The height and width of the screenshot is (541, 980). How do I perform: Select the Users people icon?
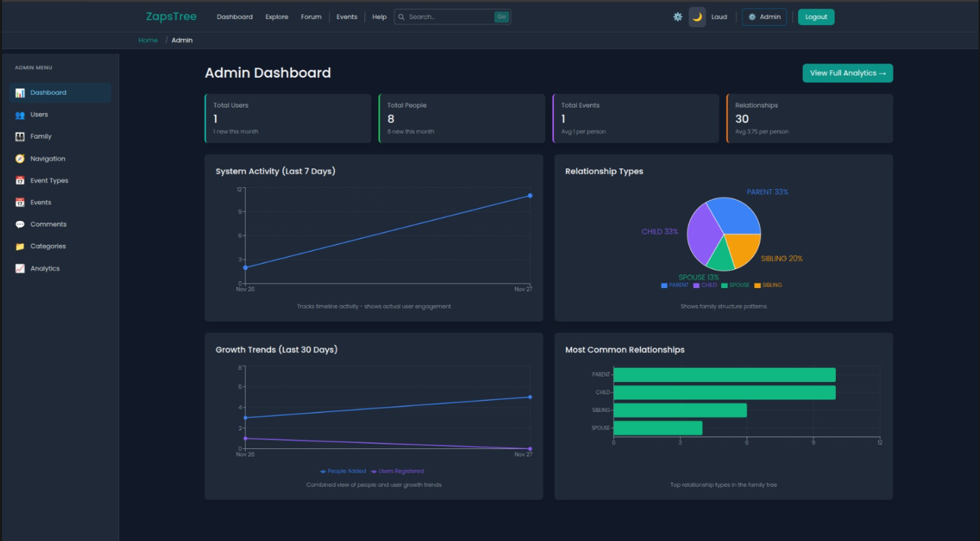(x=20, y=115)
